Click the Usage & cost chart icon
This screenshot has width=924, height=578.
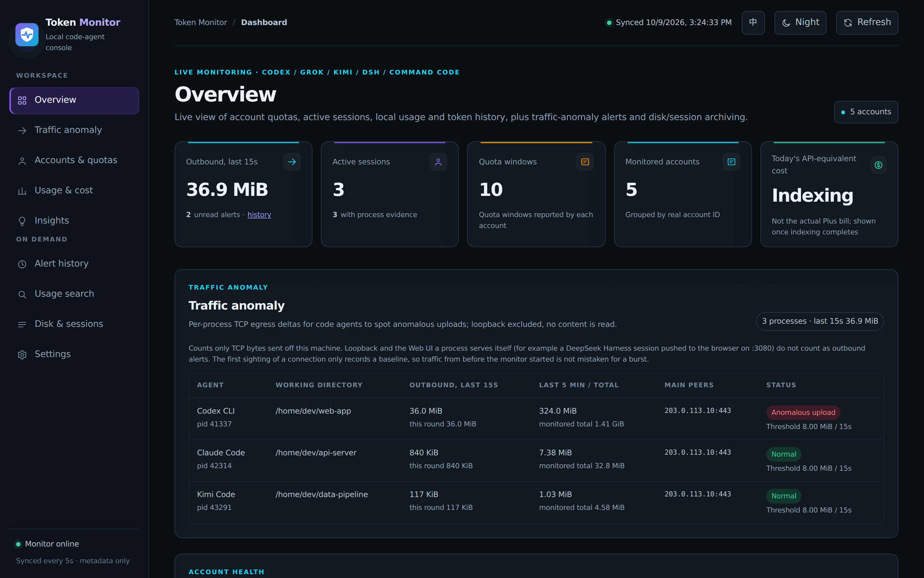point(22,191)
